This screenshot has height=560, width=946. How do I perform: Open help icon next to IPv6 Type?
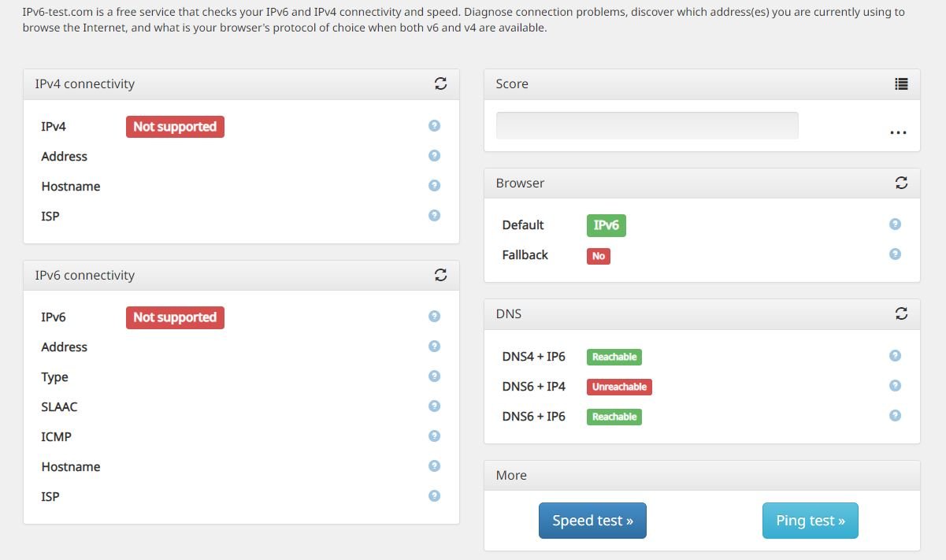434,376
